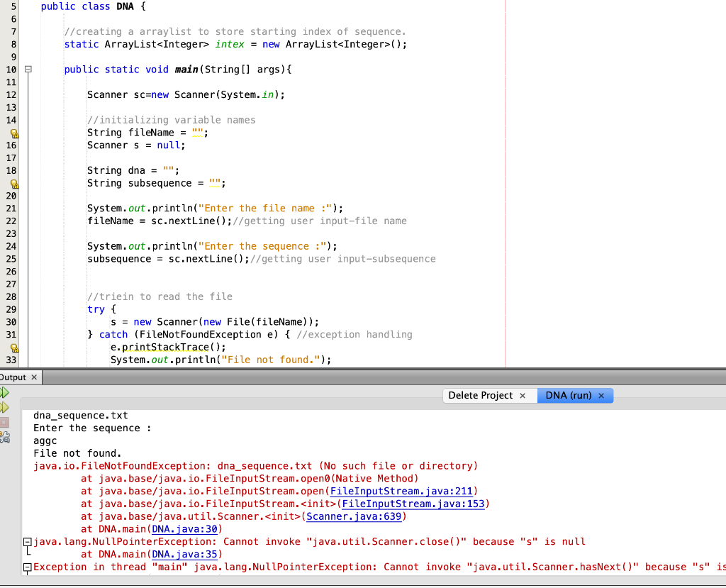Open Ant settings via wrench icon
The height and width of the screenshot is (588, 726).
(5, 438)
